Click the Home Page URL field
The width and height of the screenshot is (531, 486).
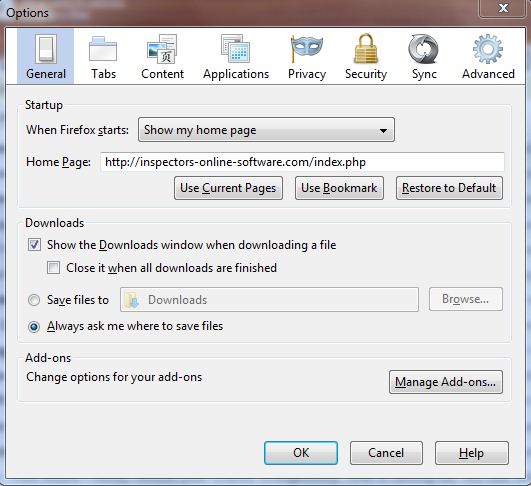click(302, 162)
